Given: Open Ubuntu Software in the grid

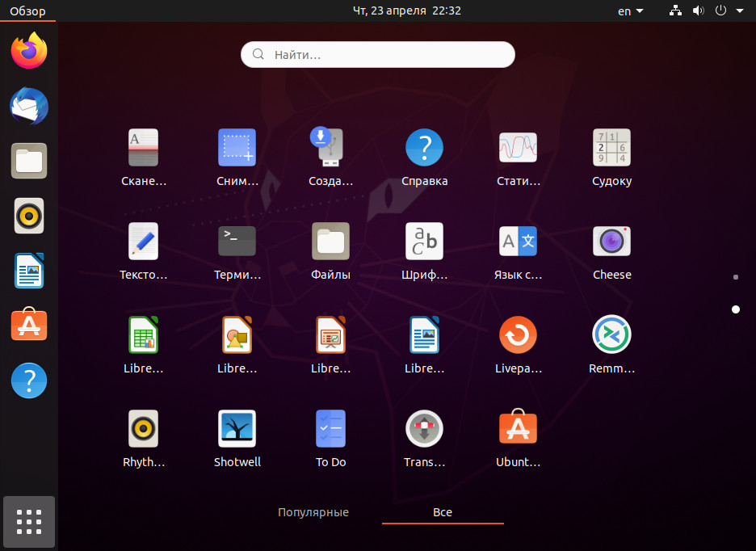Looking at the screenshot, I should tap(518, 426).
